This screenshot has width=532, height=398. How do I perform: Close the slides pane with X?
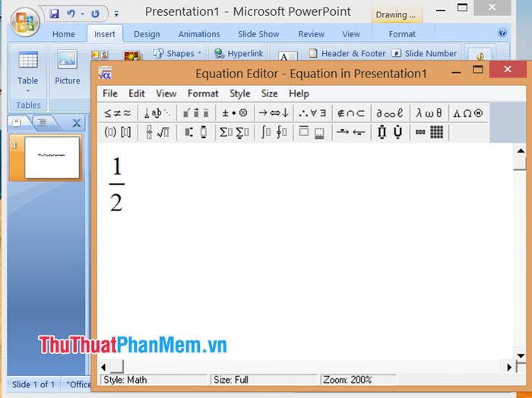[77, 123]
